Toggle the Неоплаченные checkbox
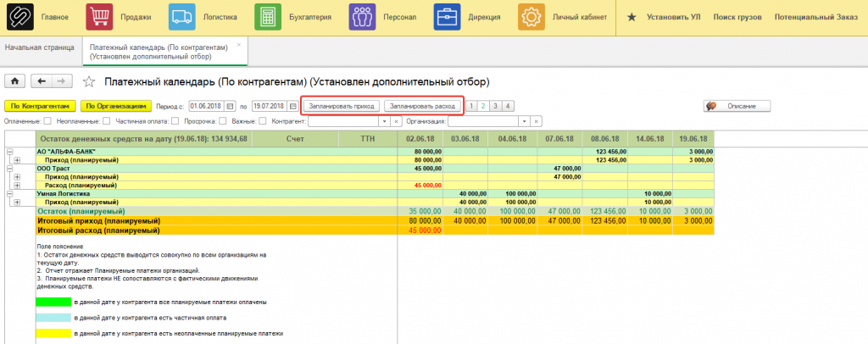This screenshot has height=344, width=868. tap(106, 121)
